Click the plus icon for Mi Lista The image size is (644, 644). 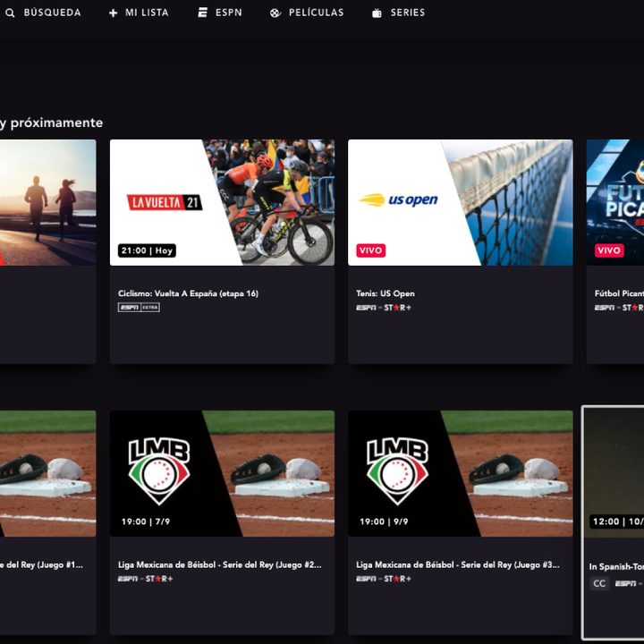[x=113, y=13]
